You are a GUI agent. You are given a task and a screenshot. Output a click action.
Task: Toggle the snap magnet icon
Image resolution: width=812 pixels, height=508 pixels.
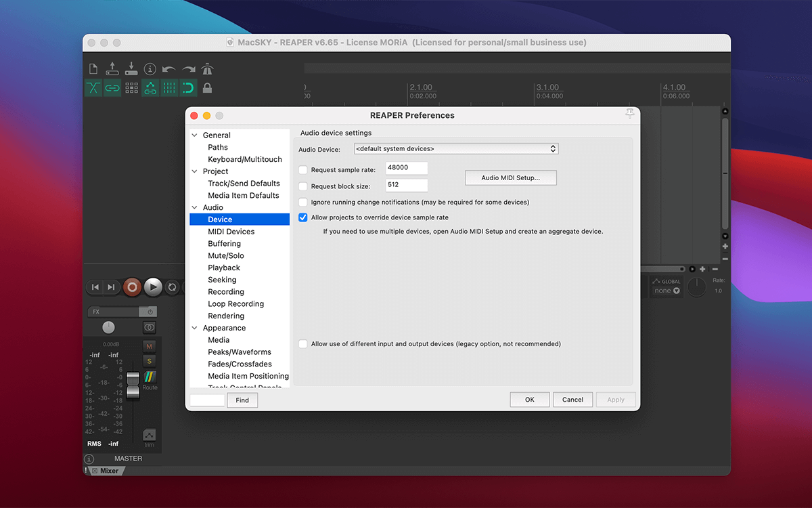point(188,88)
